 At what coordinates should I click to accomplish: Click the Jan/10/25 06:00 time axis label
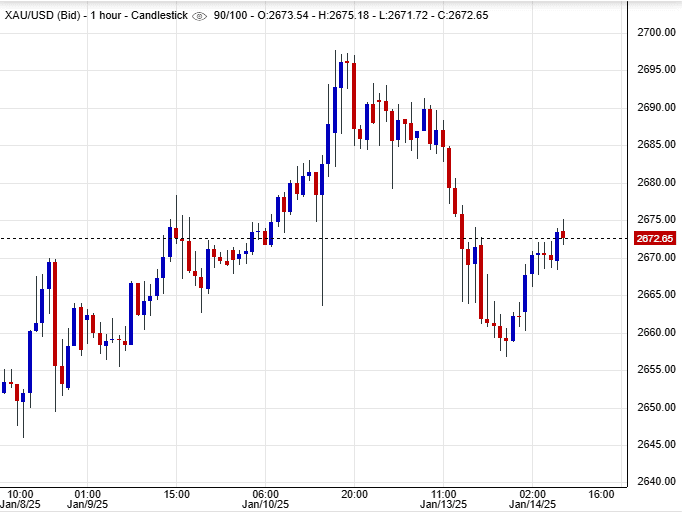[x=265, y=500]
